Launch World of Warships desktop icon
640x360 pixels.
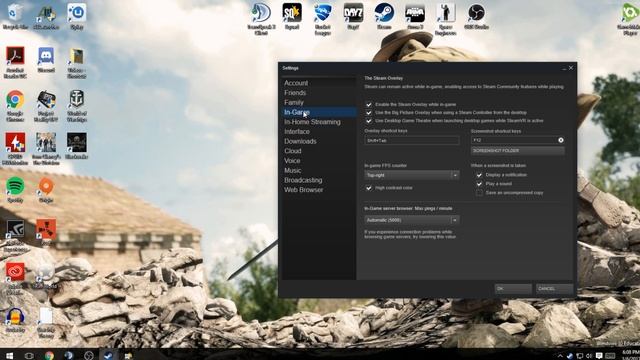[77, 106]
